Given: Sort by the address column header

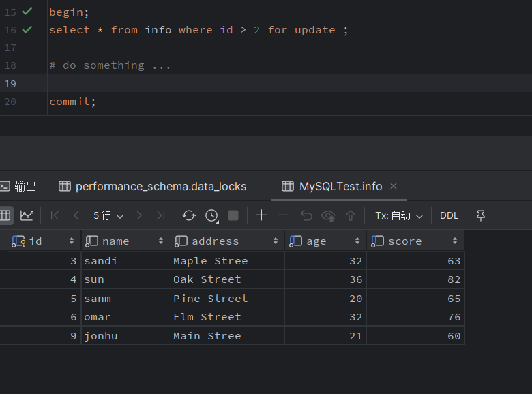Looking at the screenshot, I should 228,241.
